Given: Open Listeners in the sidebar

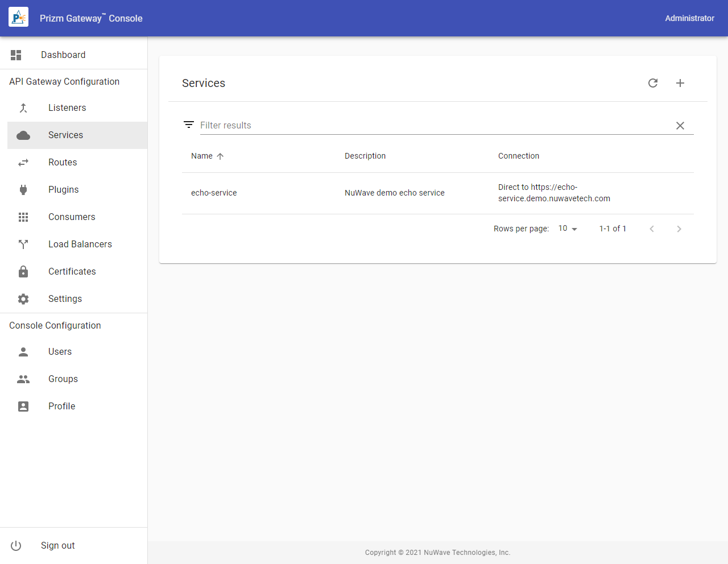Looking at the screenshot, I should (x=67, y=108).
